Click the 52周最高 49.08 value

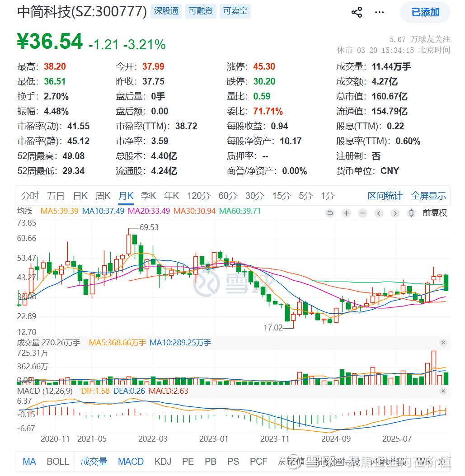74,156
